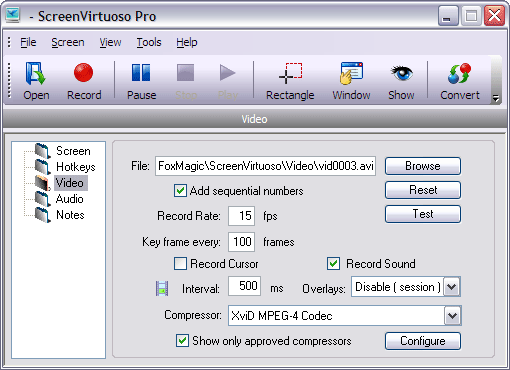510x370 pixels.
Task: Open the Overlays dropdown list
Action: 452,287
